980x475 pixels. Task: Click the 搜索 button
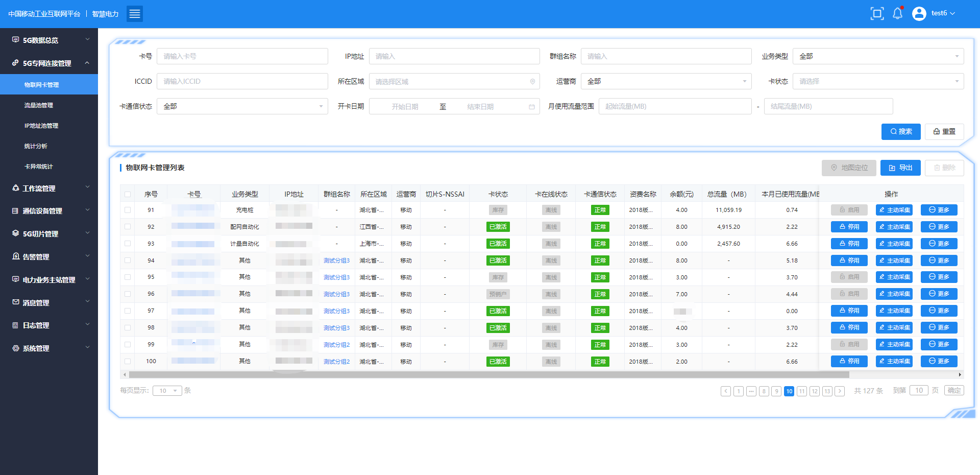[900, 132]
